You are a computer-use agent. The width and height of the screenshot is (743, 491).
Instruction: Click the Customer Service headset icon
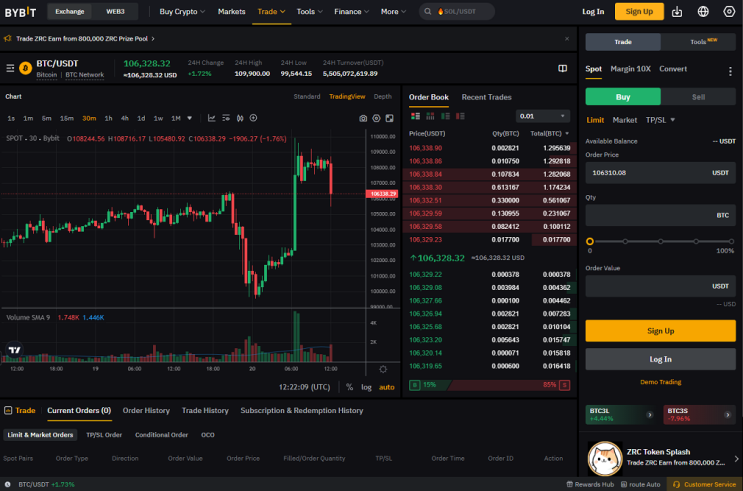coord(676,484)
